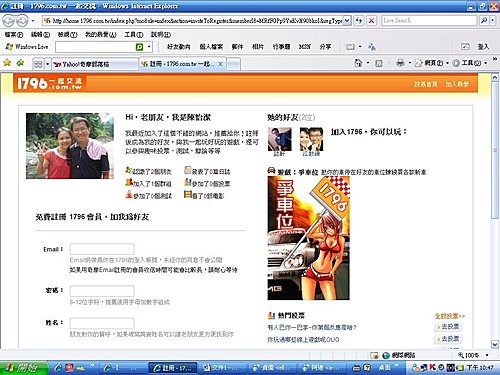The width and height of the screenshot is (500, 375).
Task: Click the Print icon
Action: (400, 63)
